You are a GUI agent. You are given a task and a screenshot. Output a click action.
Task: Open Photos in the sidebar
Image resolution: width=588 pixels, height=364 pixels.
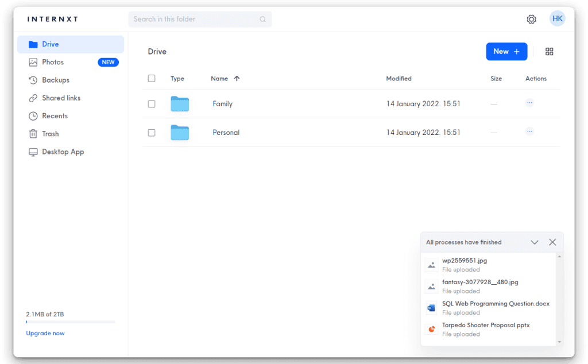coord(53,62)
